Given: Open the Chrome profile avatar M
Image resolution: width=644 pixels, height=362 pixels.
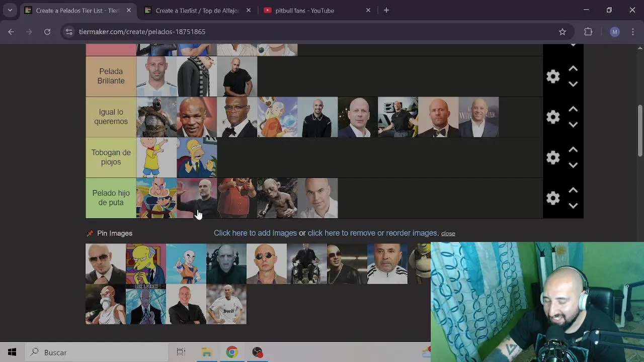Looking at the screenshot, I should [x=614, y=32].
